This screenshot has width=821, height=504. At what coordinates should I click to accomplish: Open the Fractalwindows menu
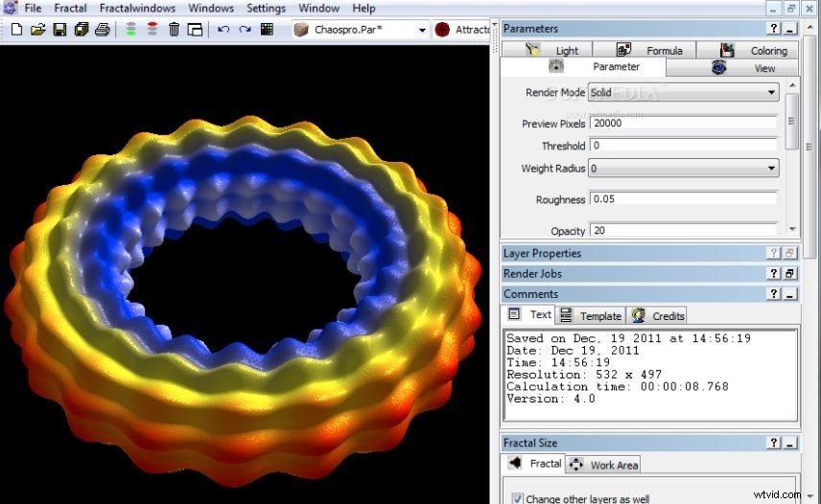pyautogui.click(x=137, y=9)
